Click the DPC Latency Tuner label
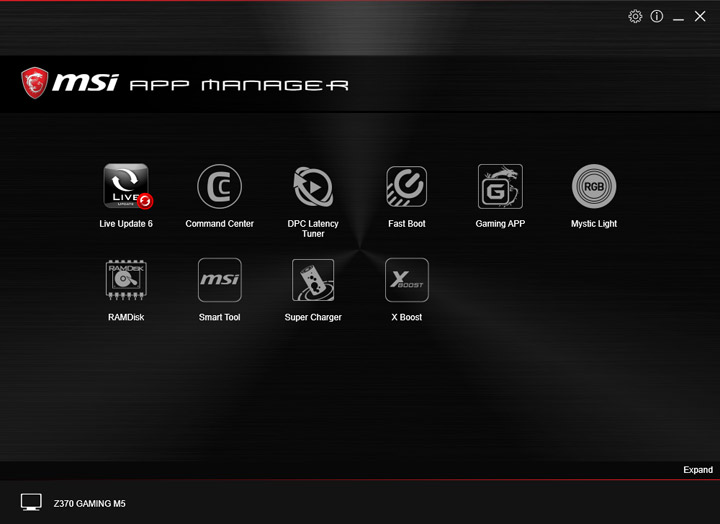Viewport: 720px width, 524px height. tap(313, 229)
